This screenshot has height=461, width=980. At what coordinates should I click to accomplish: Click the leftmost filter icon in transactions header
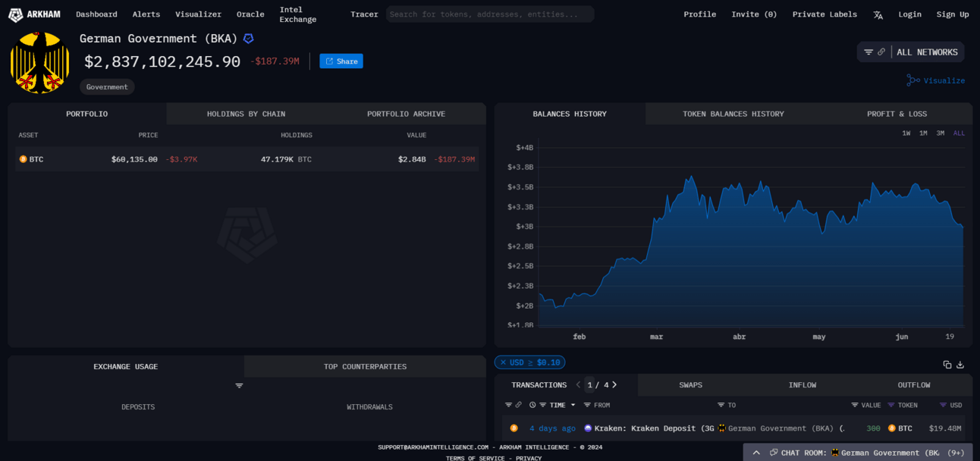point(509,405)
